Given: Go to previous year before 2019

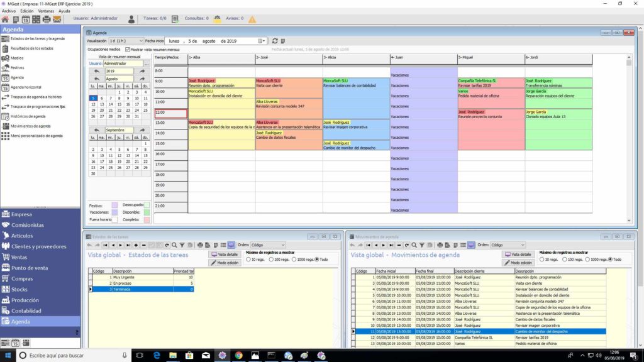Looking at the screenshot, I should click(x=96, y=72).
